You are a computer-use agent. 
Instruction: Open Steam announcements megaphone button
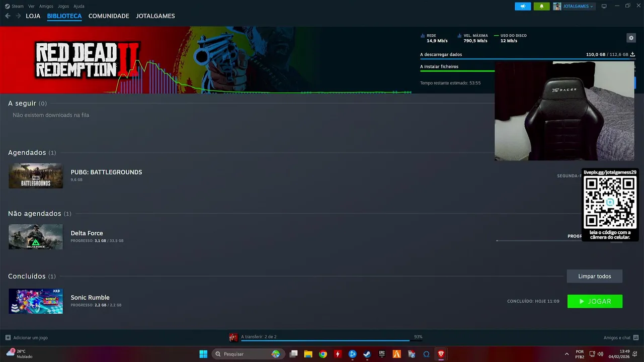(523, 6)
